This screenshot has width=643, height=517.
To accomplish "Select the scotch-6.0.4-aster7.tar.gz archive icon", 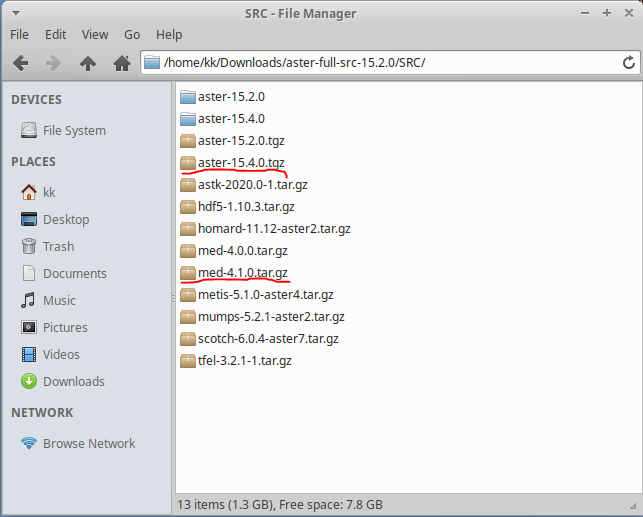I will coord(188,339).
